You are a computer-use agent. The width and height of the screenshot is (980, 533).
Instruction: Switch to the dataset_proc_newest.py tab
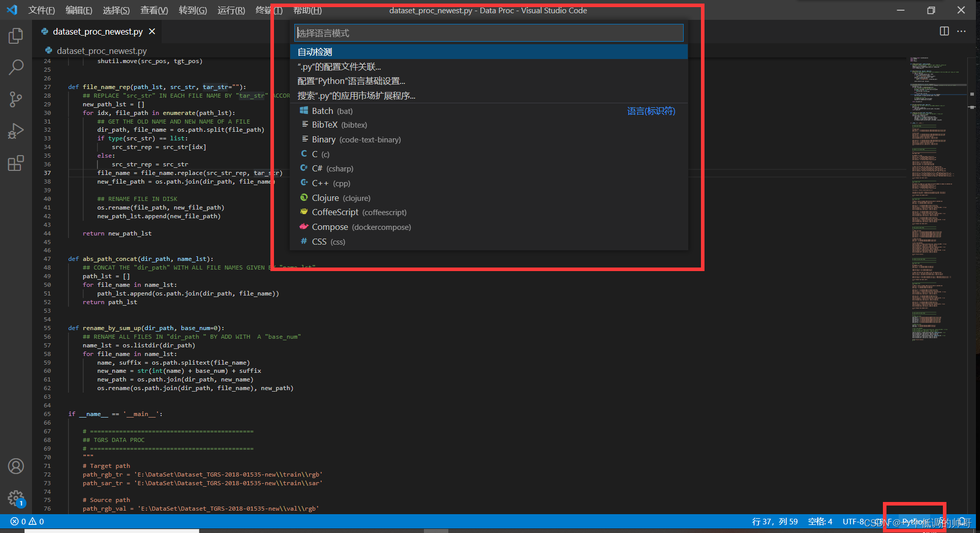(x=97, y=31)
